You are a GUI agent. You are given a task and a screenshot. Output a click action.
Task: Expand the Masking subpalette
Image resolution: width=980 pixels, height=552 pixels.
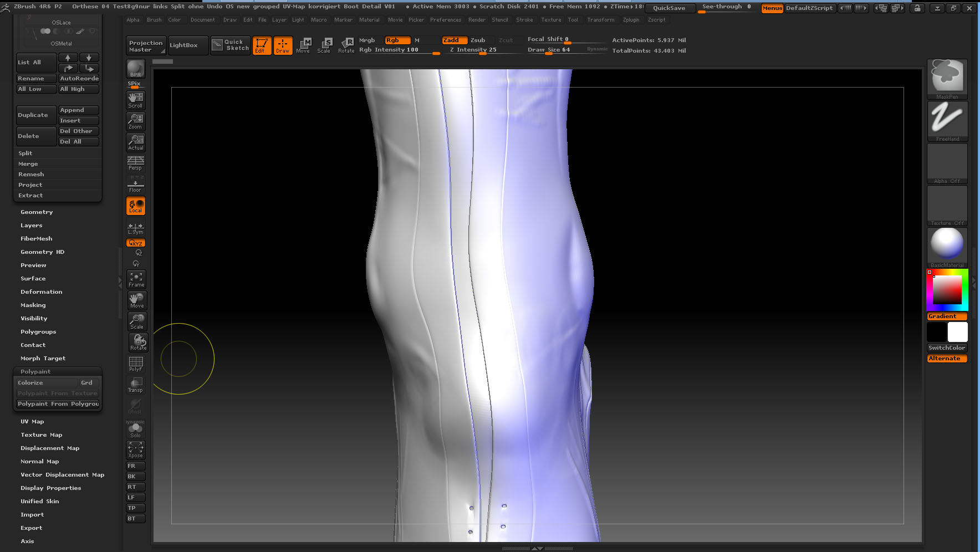33,305
